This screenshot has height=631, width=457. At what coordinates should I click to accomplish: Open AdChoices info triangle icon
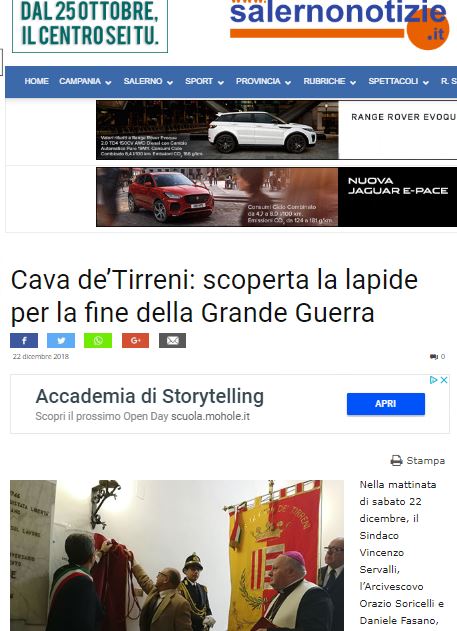(x=434, y=380)
